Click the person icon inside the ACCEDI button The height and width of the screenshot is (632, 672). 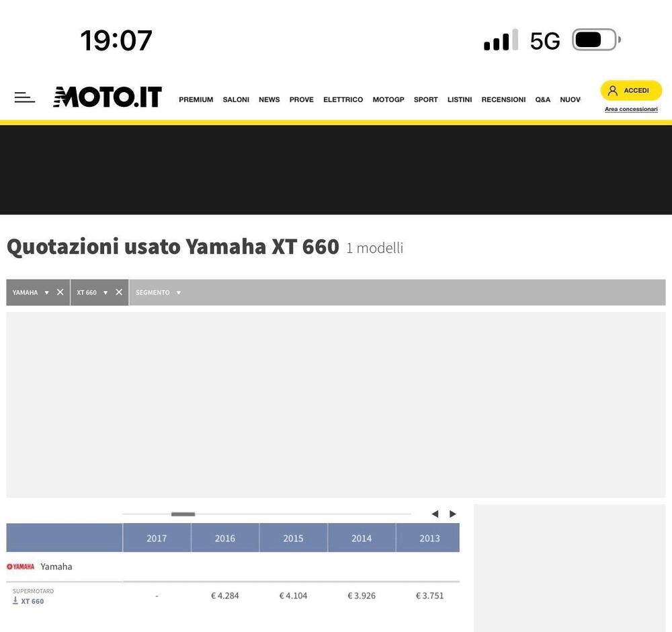612,89
